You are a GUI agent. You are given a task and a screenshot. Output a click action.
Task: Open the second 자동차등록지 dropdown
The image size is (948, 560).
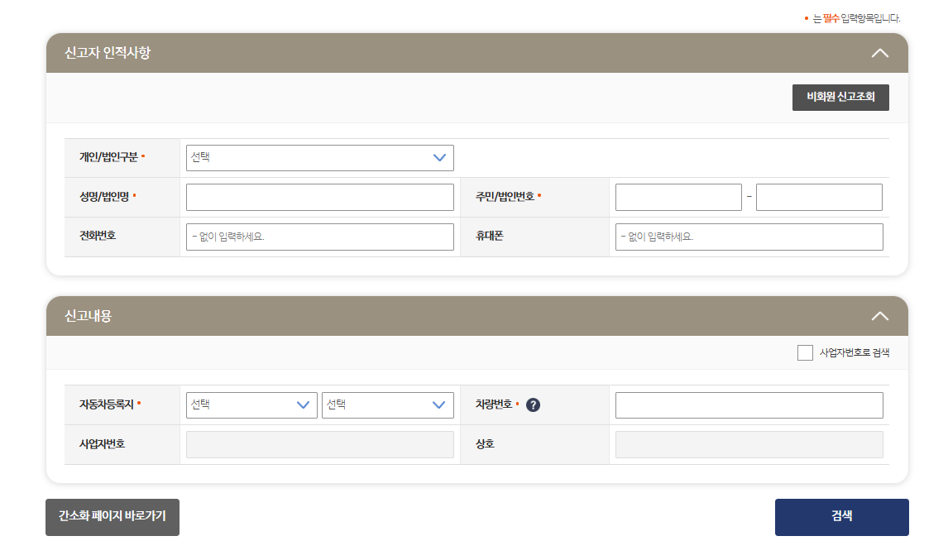[x=387, y=404]
